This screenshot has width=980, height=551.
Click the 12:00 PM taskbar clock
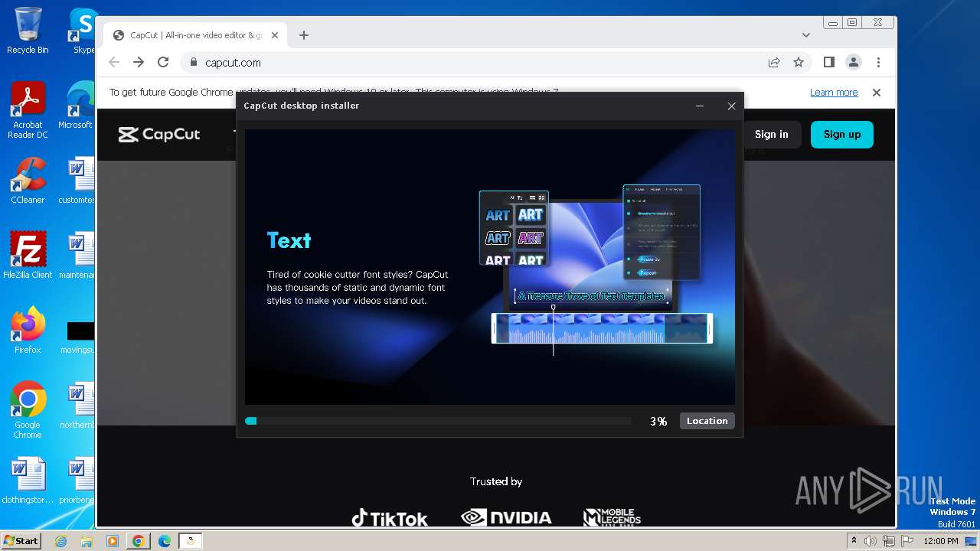pyautogui.click(x=941, y=541)
